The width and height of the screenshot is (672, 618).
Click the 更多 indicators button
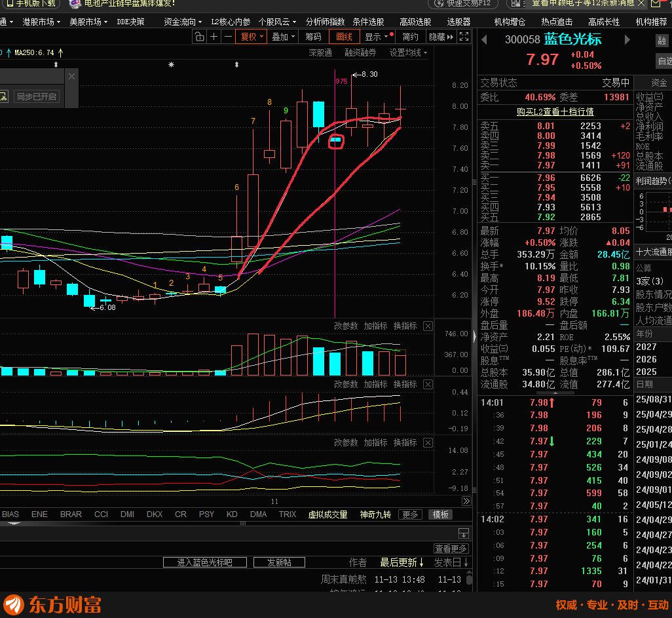click(410, 514)
